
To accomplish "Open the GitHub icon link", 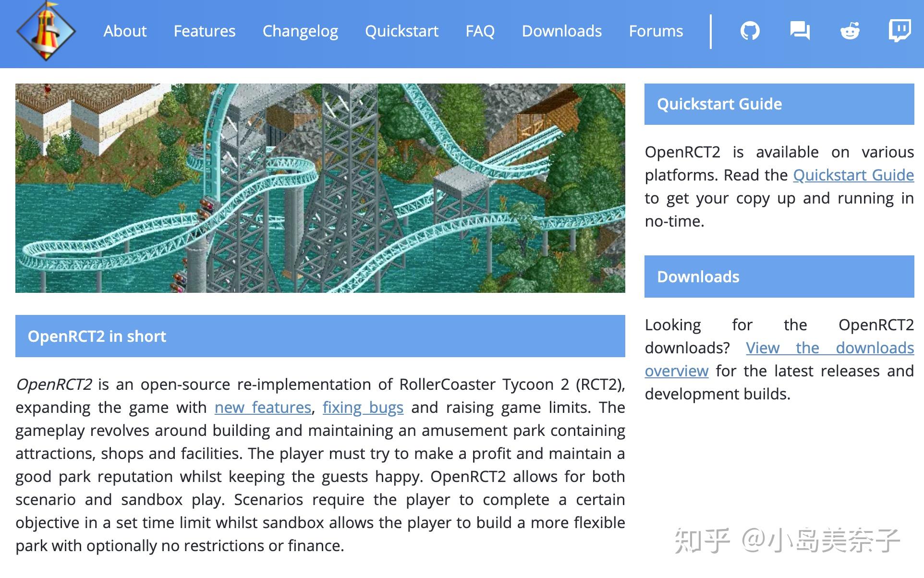I will click(x=750, y=31).
